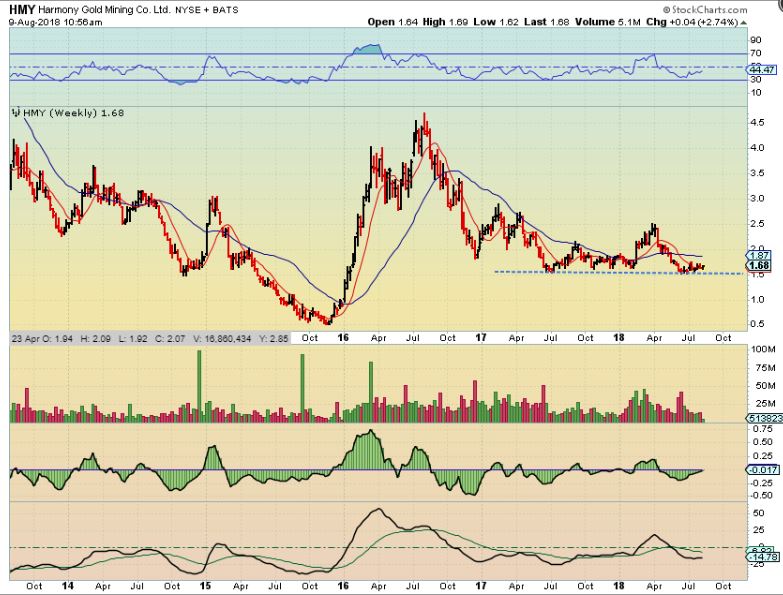Click the 90 RSI axis label
Image resolution: width=783 pixels, height=595 pixels.
pyautogui.click(x=756, y=40)
